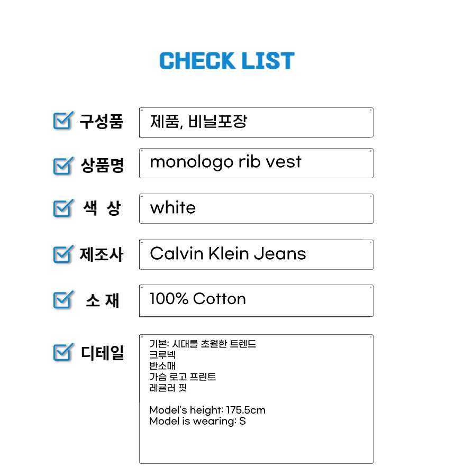Click the 구성품 label

click(102, 121)
